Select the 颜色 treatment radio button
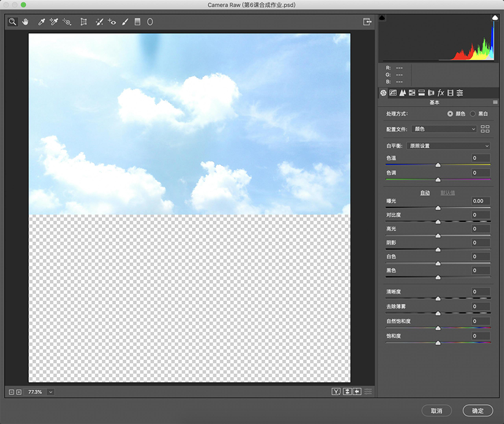Image resolution: width=504 pixels, height=424 pixels. [450, 114]
